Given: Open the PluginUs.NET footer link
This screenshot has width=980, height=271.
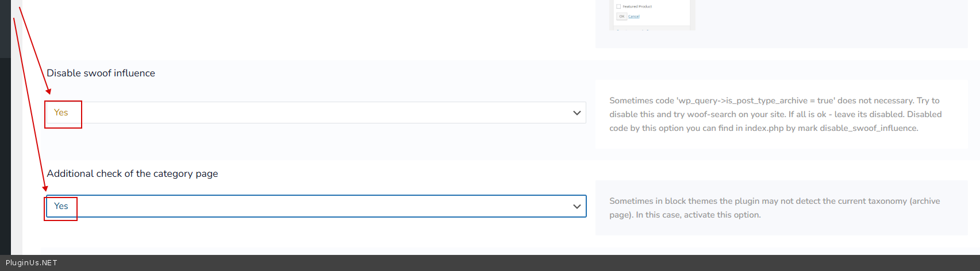Looking at the screenshot, I should point(32,263).
